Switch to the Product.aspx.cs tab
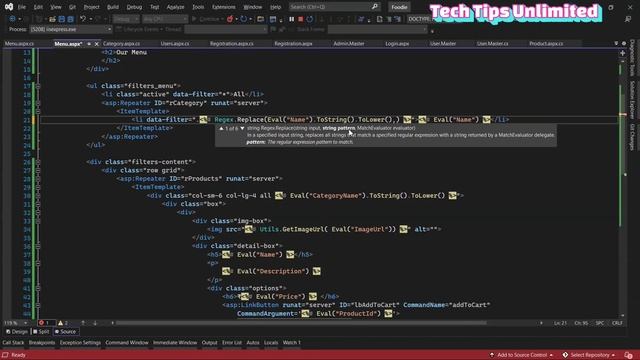Screen dimensions: 640x360 click(546, 43)
